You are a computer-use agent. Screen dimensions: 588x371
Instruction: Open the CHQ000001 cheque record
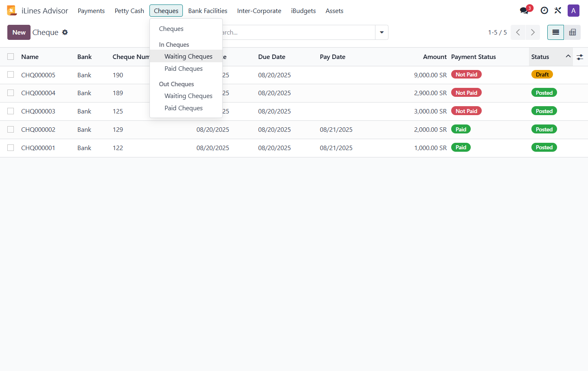pos(38,148)
